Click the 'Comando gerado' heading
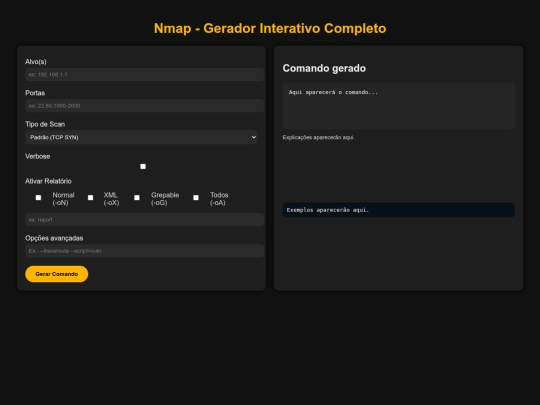540x405 pixels. (324, 68)
